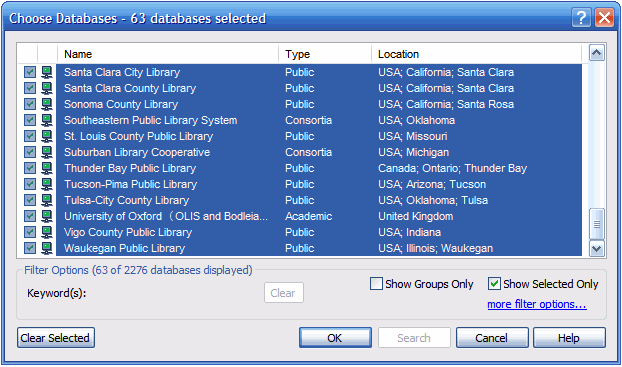Click the computer icon beside Thunder Bay Public Library
622x367 pixels.
pyautogui.click(x=47, y=168)
